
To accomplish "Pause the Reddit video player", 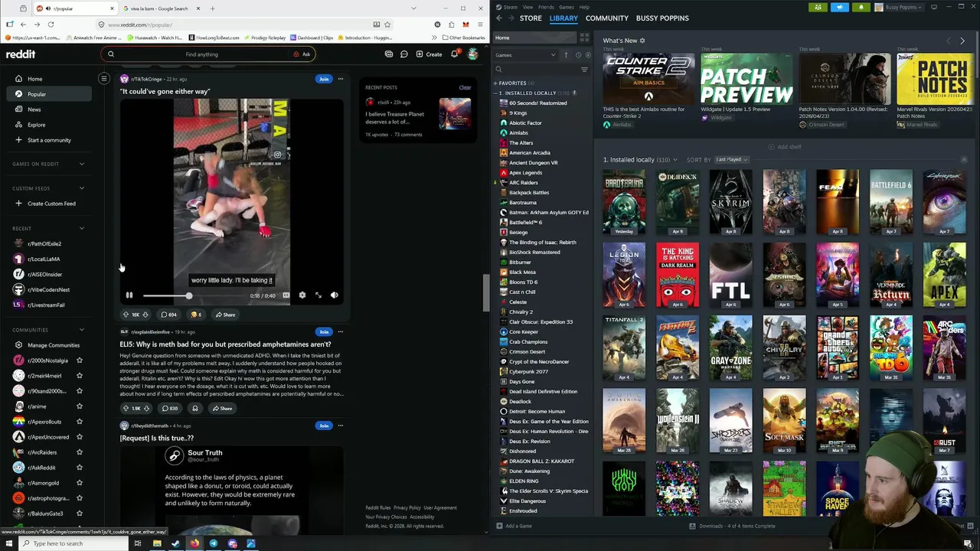I will click(x=129, y=295).
